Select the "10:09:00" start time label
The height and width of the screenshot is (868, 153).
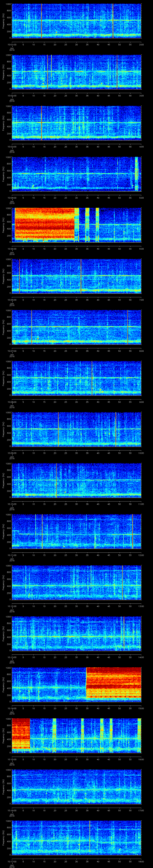click(12, 453)
